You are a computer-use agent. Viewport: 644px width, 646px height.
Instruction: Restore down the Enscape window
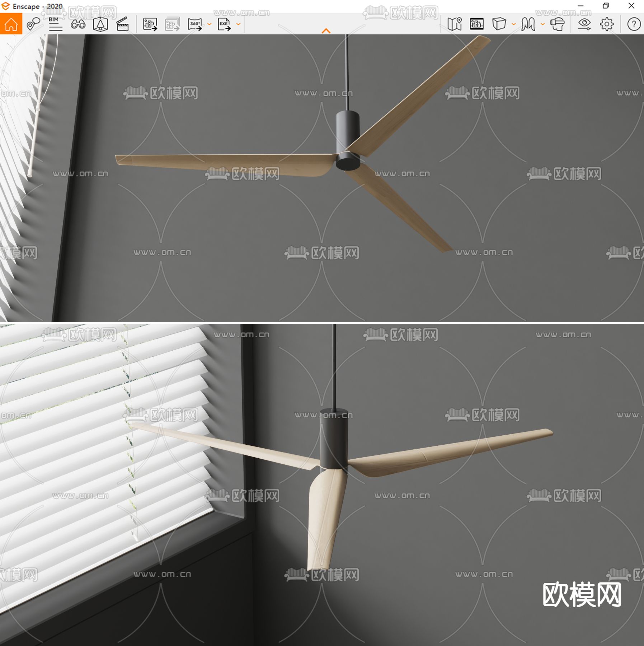pyautogui.click(x=606, y=6)
